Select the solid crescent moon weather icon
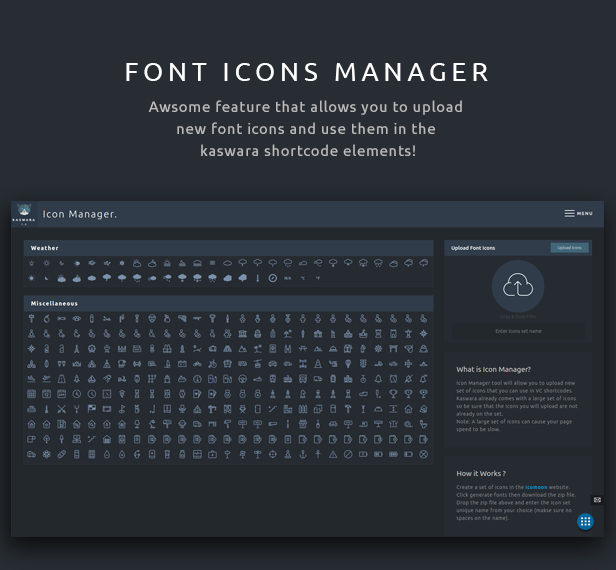The width and height of the screenshot is (616, 570). [46, 278]
